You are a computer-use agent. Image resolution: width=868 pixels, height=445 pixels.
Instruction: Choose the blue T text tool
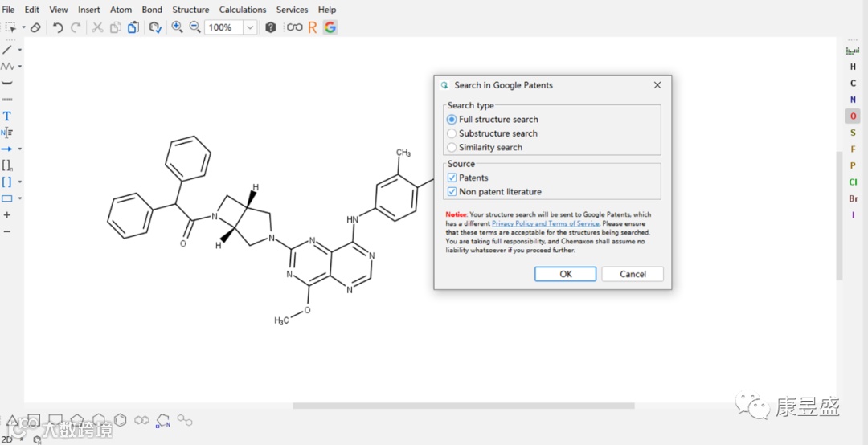7,116
